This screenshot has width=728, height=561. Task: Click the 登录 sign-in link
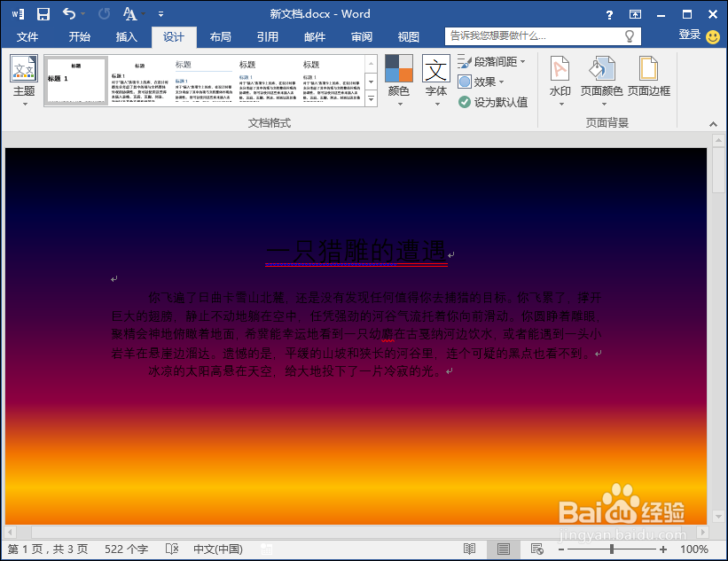691,36
